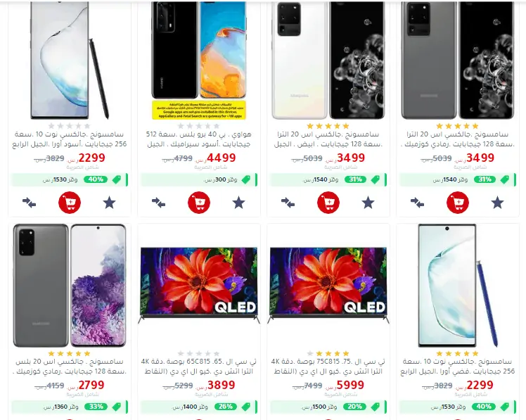Add Huawei P40 Pro Plus to cart
Image resolution: width=526 pixels, height=420 pixels.
(199, 203)
